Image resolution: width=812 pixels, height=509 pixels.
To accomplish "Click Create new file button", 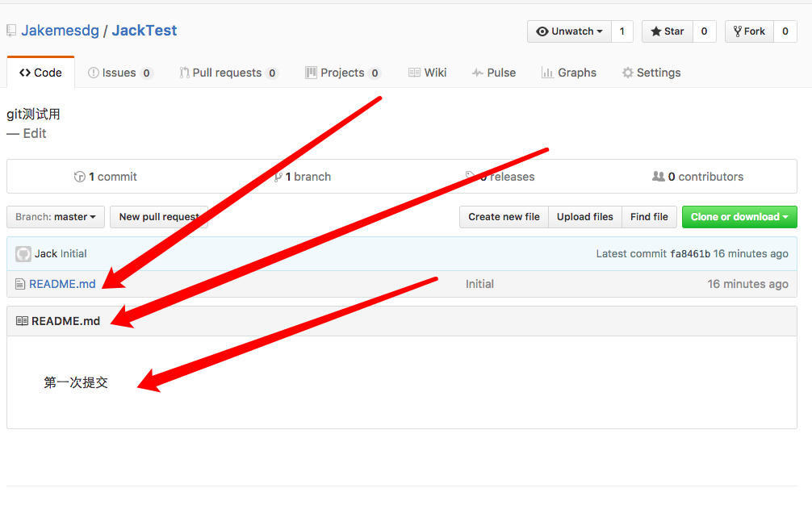I will pos(504,217).
